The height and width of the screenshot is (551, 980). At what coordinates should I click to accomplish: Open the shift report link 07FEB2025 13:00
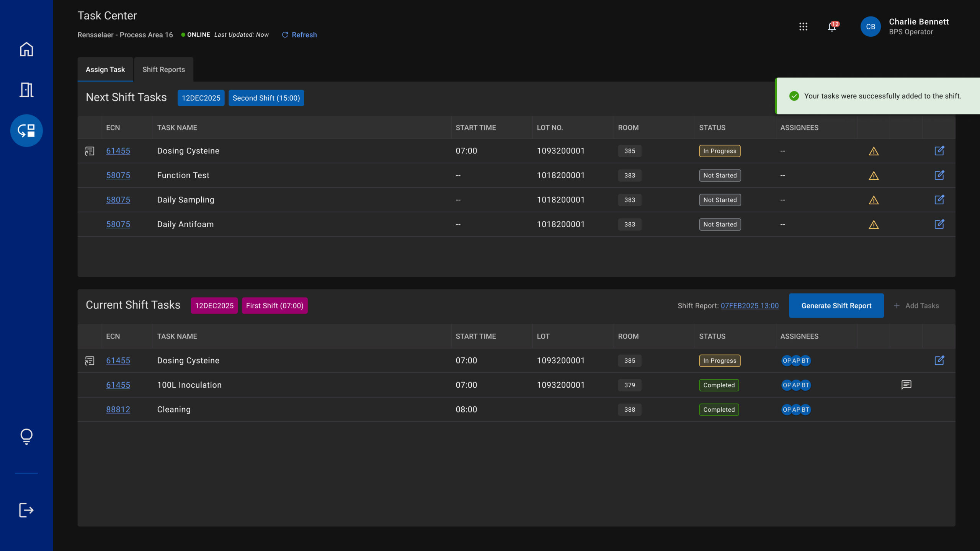[749, 306]
